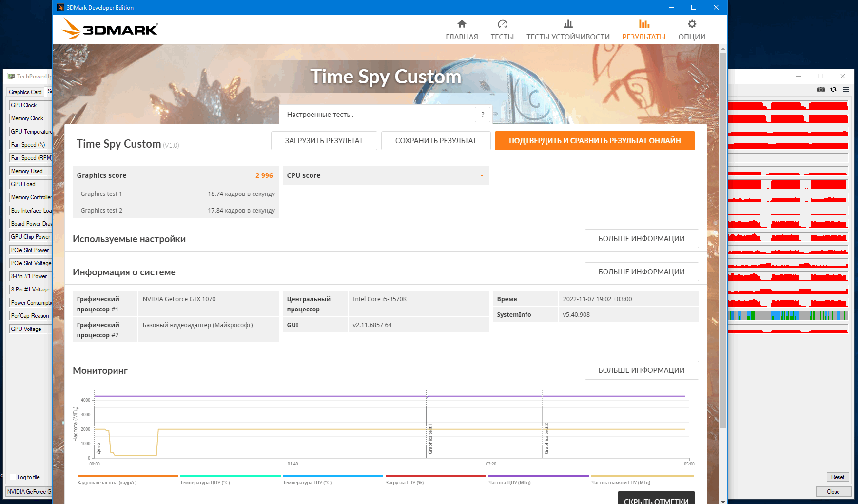Toggle purple Частота ЦПУ legend swatch
The height and width of the screenshot is (504, 858).
tap(539, 476)
